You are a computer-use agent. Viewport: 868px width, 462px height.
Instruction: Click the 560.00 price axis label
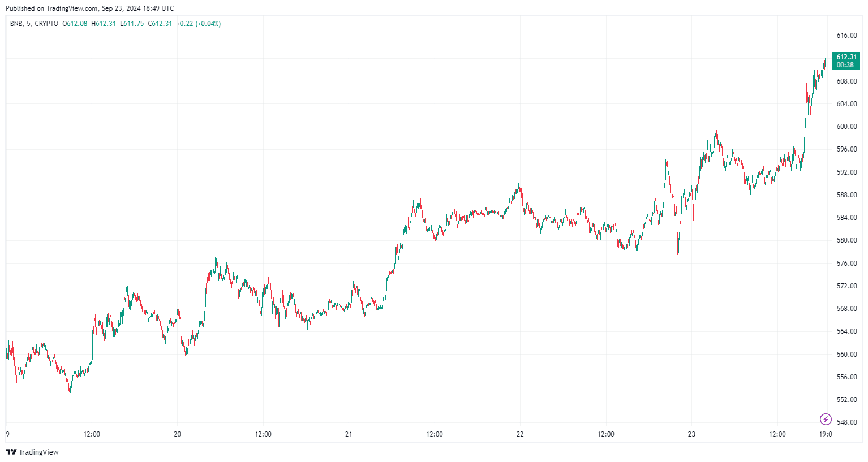(846, 355)
